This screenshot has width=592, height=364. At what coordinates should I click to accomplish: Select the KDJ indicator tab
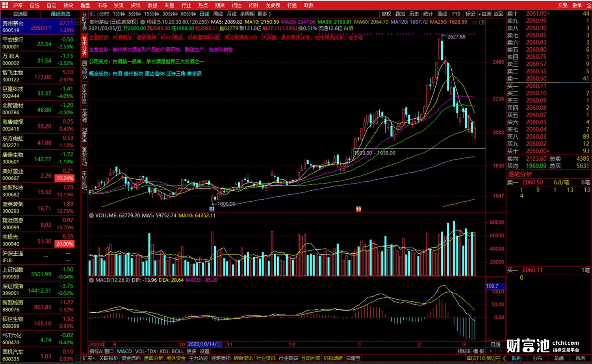[x=164, y=351]
